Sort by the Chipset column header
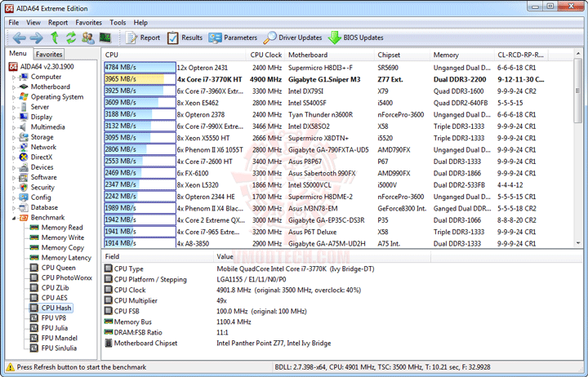Image resolution: width=588 pixels, height=377 pixels. point(403,55)
